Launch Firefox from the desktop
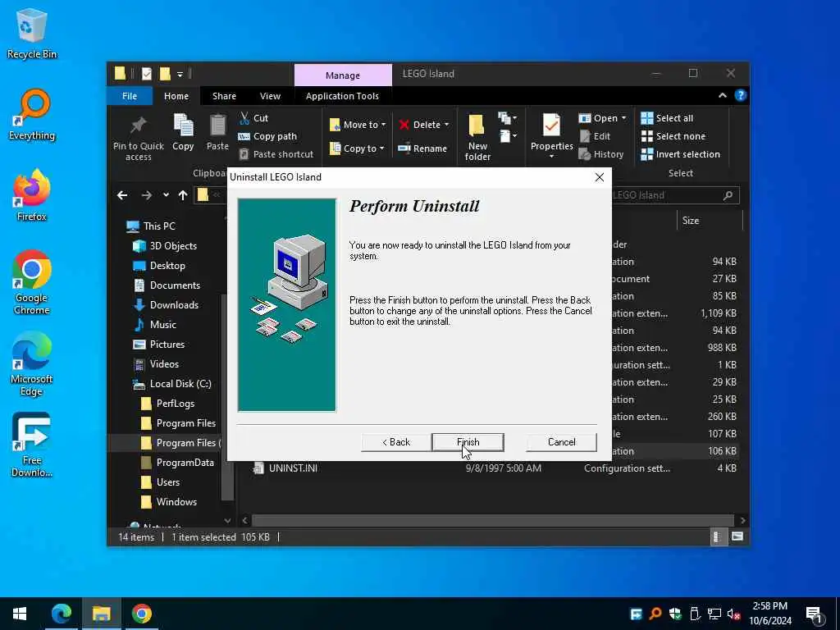The image size is (840, 630). (x=31, y=195)
